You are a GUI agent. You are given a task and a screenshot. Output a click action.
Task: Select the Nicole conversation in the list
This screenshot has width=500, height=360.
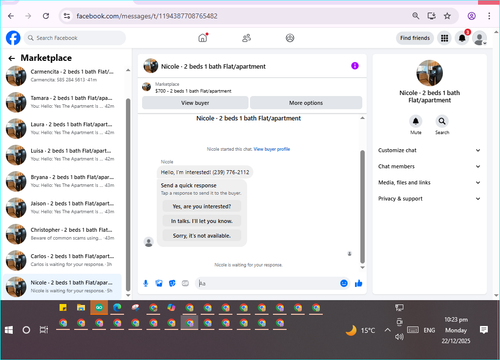[x=62, y=286]
